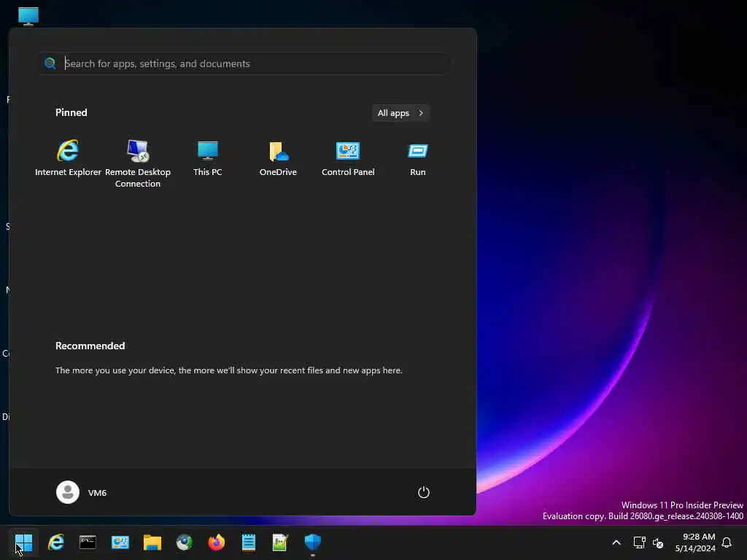Launch Firefox from the taskbar
This screenshot has width=747, height=560.
pyautogui.click(x=216, y=542)
